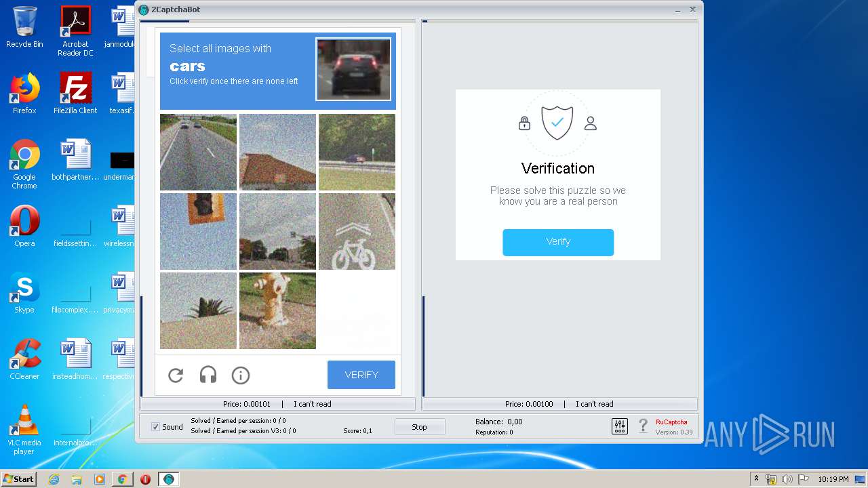Viewport: 868px width, 488px height.
Task: Launch Firefox from desktop
Action: (24, 94)
